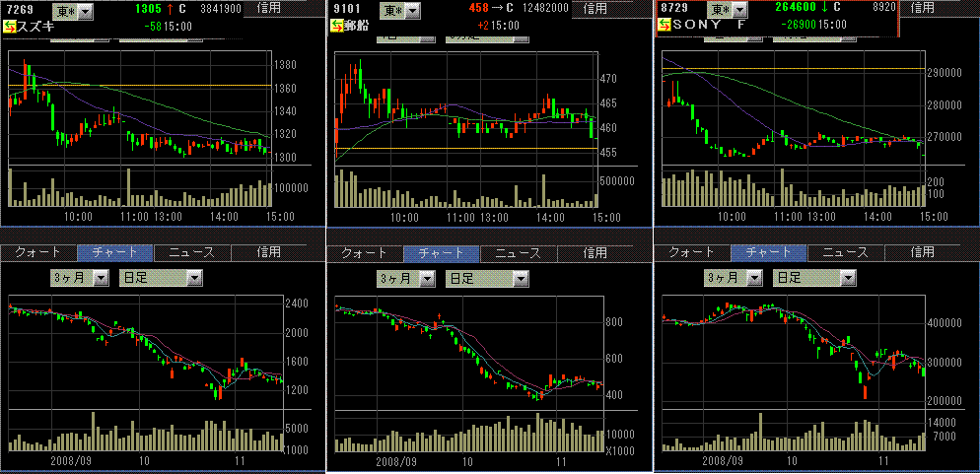This screenshot has width=980, height=474.
Task: Click the swap icon beside スズキ
Action: (x=11, y=26)
